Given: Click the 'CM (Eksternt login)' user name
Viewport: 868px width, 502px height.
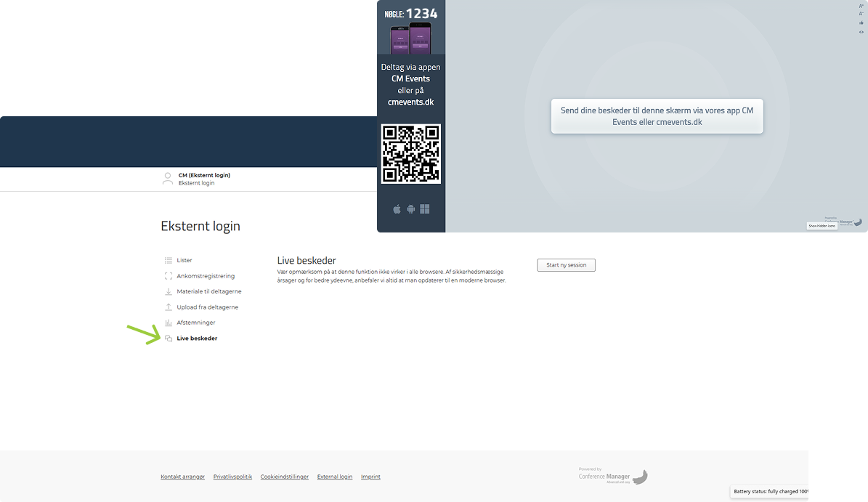Looking at the screenshot, I should click(204, 175).
